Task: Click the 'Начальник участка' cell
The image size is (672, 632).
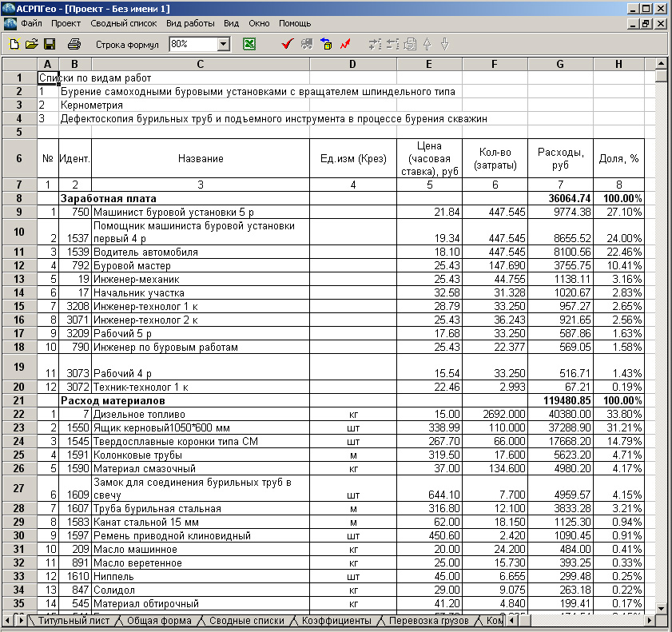Action: (201, 292)
